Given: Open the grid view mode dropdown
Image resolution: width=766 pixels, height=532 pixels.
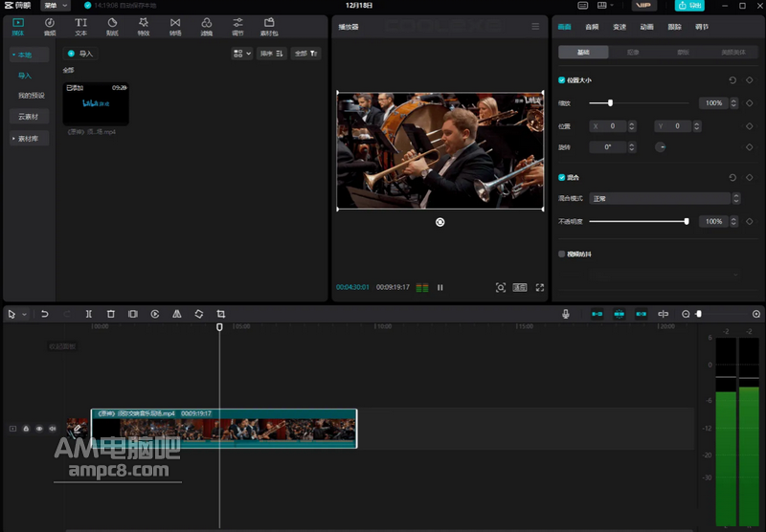Looking at the screenshot, I should click(242, 54).
